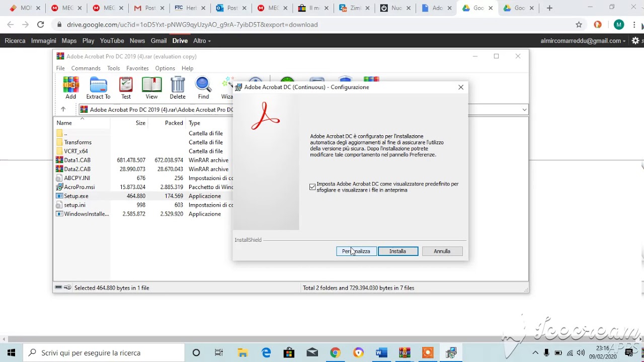Open Chrome profile avatar M
This screenshot has height=362, width=644.
619,25
